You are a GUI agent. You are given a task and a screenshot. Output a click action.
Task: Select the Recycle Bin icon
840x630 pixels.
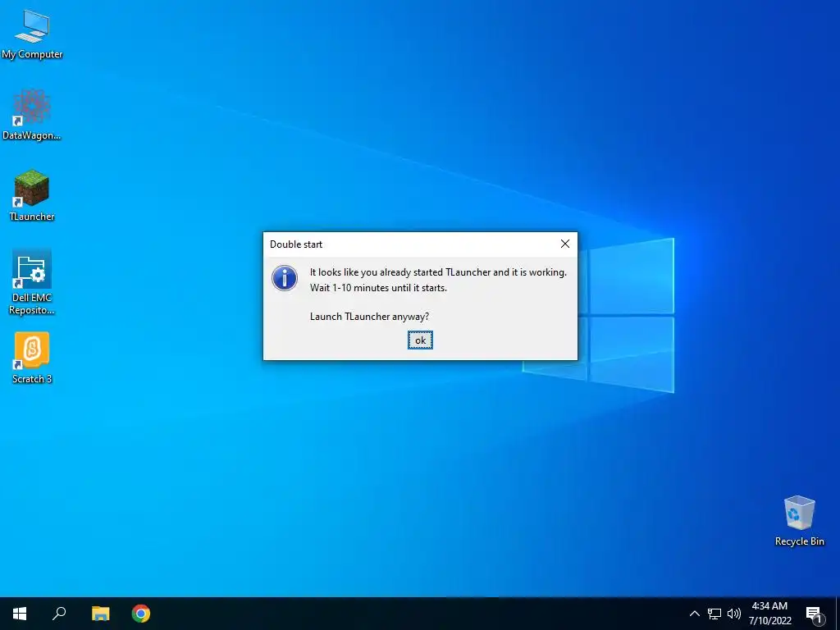(799, 520)
